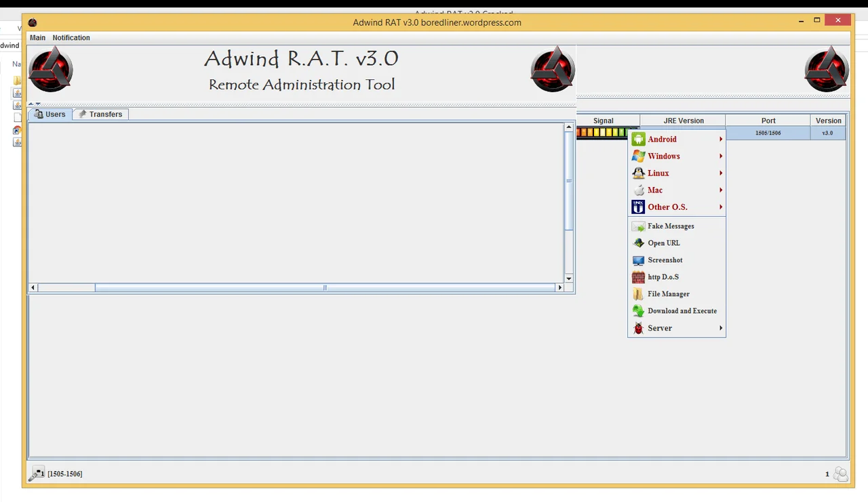Expand the Windows submenu
Screen dimensions: 868x502
[x=663, y=156]
